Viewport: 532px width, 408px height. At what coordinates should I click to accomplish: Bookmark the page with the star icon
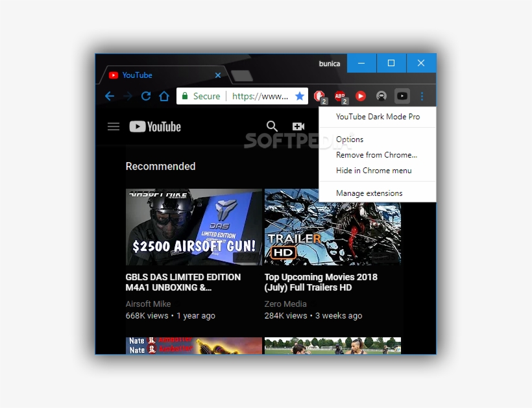tap(300, 96)
